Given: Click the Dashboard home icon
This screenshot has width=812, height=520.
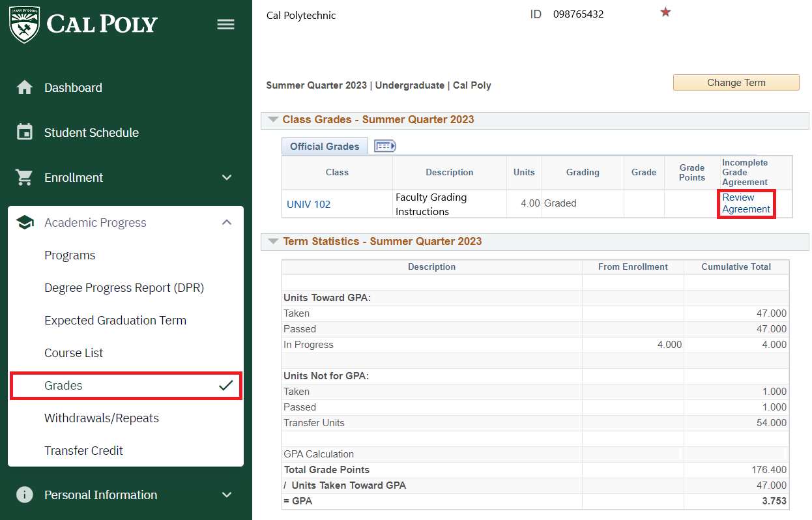Looking at the screenshot, I should point(25,87).
